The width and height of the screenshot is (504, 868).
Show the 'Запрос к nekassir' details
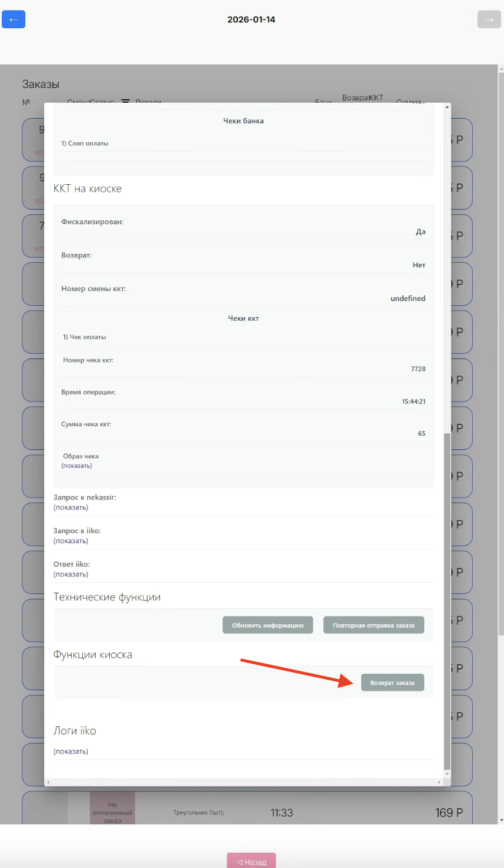[71, 508]
